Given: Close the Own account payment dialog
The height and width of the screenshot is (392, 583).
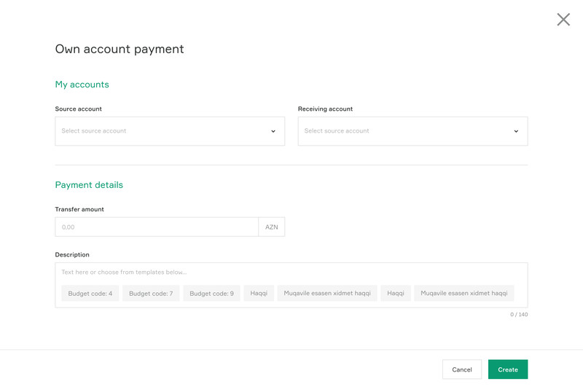Looking at the screenshot, I should click(563, 20).
